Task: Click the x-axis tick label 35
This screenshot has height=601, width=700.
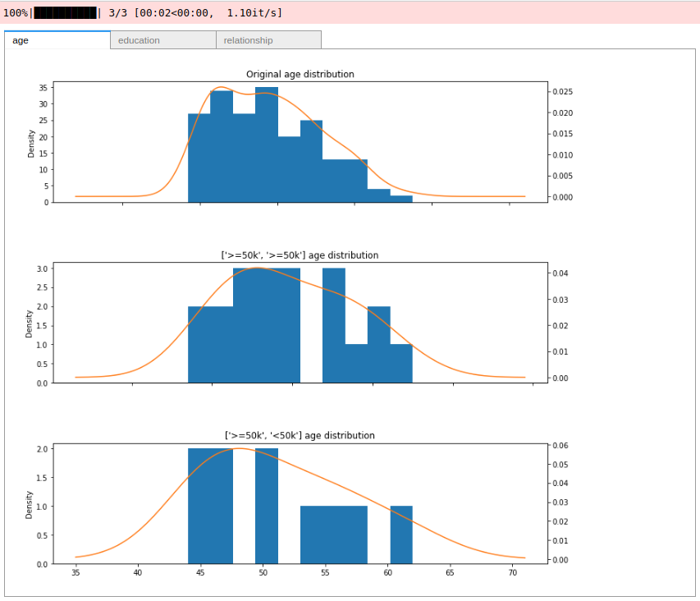Action: click(75, 573)
